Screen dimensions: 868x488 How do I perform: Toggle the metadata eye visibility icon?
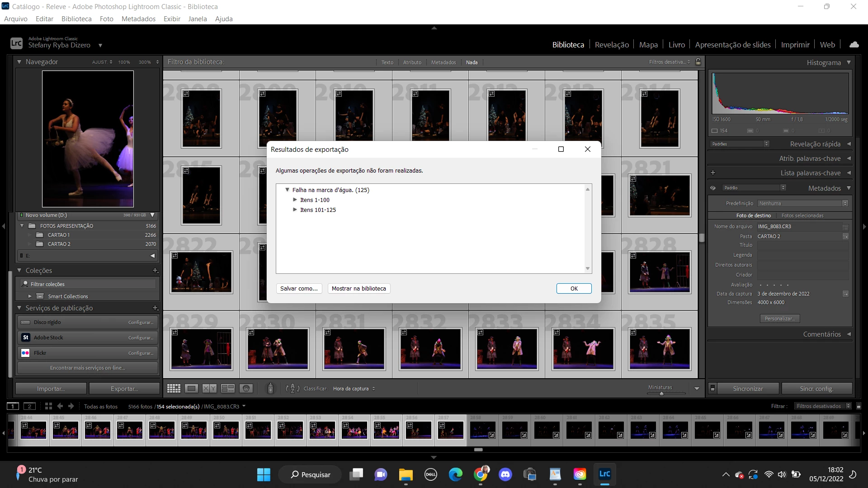click(x=713, y=188)
